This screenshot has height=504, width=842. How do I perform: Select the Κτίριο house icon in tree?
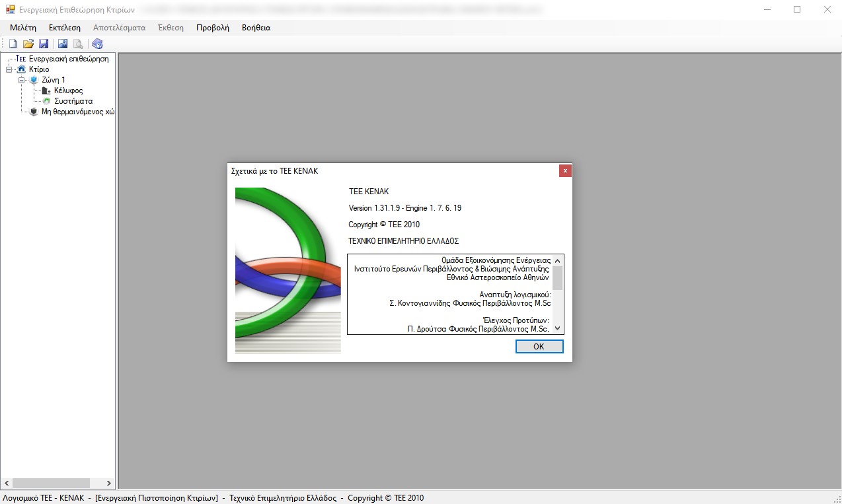coord(22,69)
